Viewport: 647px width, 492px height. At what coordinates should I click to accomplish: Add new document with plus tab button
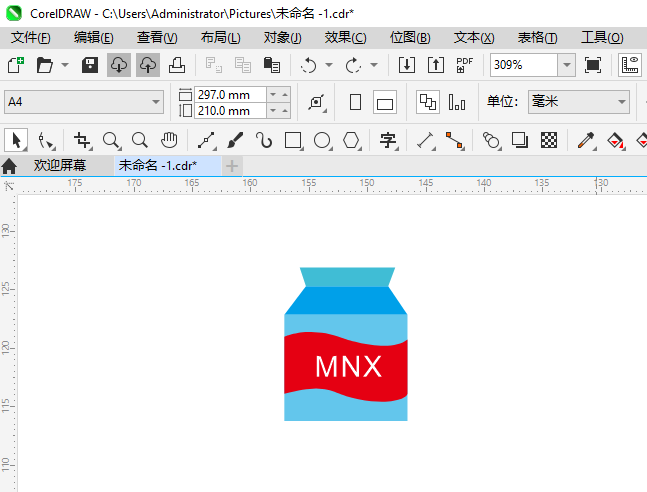(232, 166)
